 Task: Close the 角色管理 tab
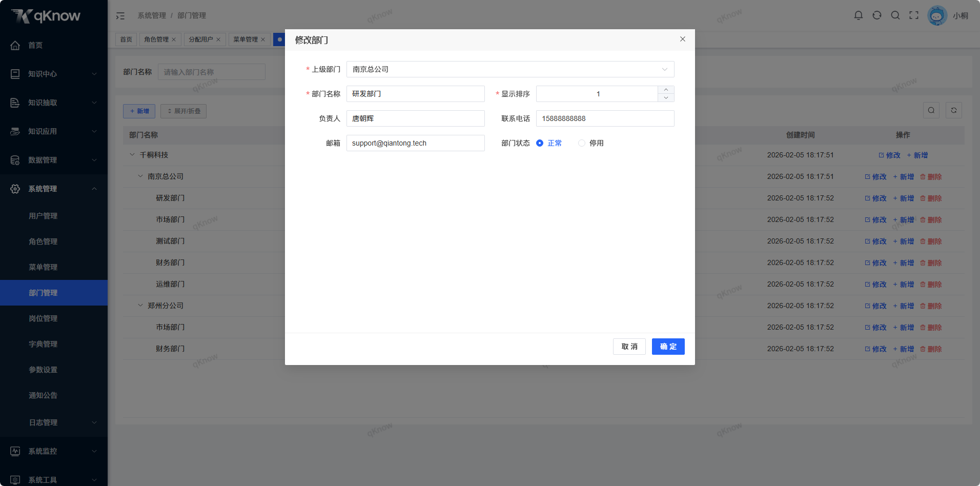(174, 39)
